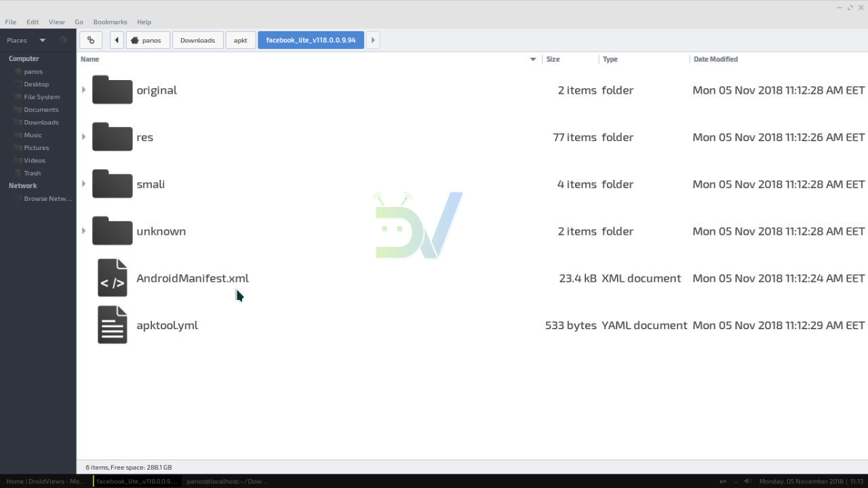
Task: Open the Places sidebar dropdown
Action: point(42,40)
